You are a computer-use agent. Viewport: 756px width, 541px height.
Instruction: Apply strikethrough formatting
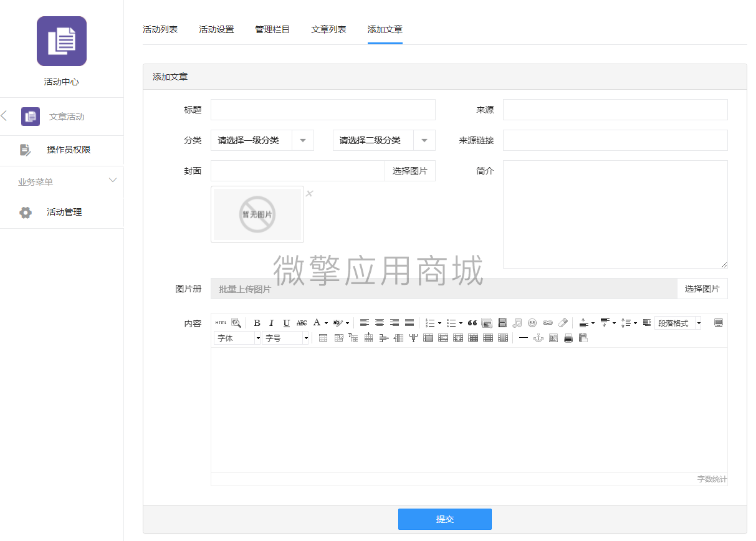coord(302,323)
